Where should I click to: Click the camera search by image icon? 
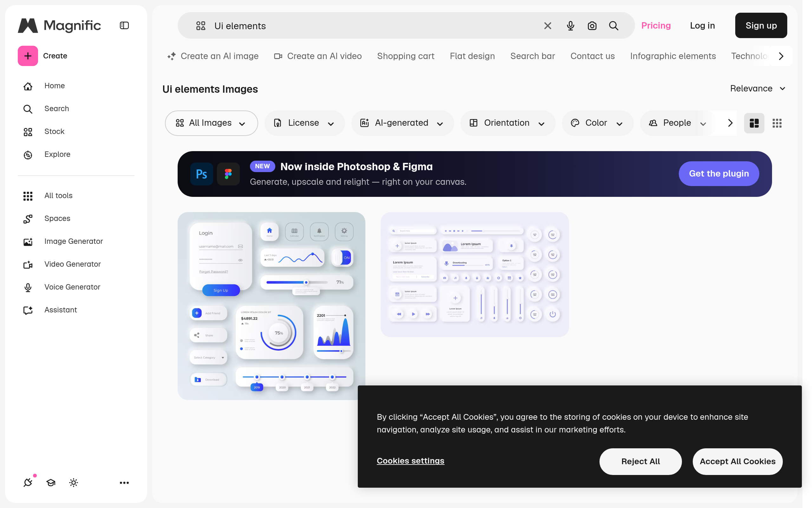coord(592,25)
